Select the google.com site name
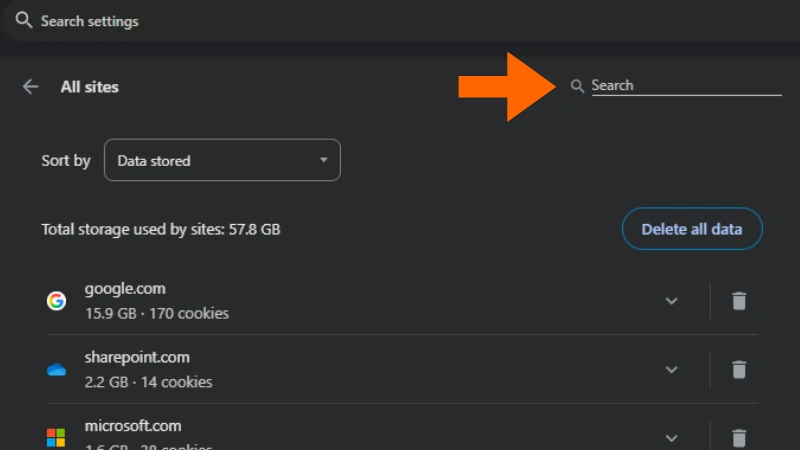This screenshot has height=450, width=800. pyautogui.click(x=125, y=289)
